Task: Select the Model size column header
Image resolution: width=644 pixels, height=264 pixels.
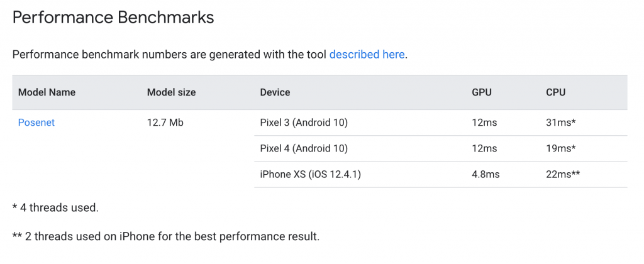Action: click(x=171, y=92)
